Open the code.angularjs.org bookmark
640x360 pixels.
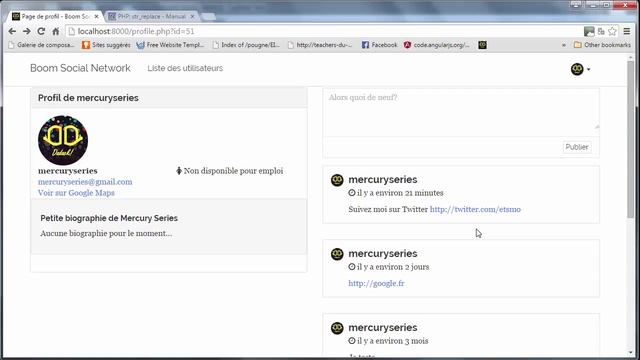point(437,45)
